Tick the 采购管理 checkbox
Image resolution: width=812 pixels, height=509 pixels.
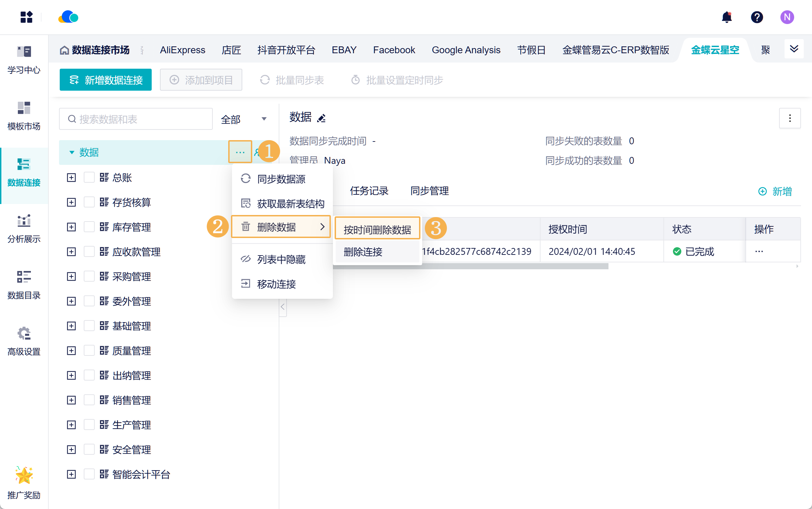click(89, 276)
